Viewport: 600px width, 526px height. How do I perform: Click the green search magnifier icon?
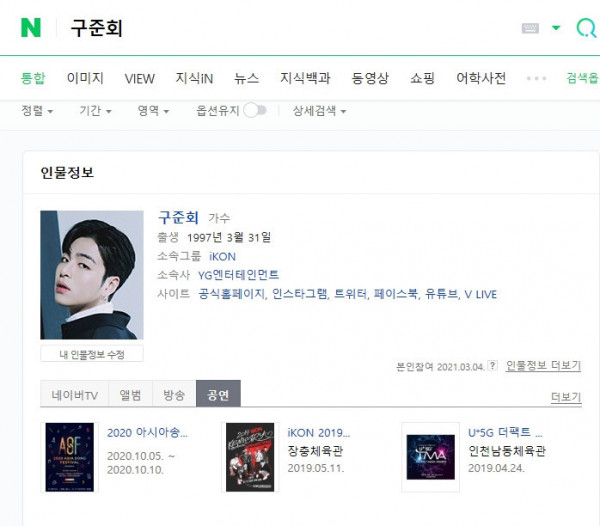586,28
